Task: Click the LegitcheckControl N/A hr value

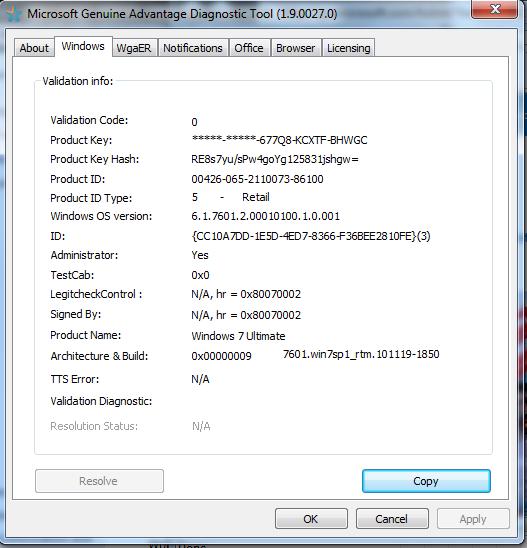Action: (246, 294)
